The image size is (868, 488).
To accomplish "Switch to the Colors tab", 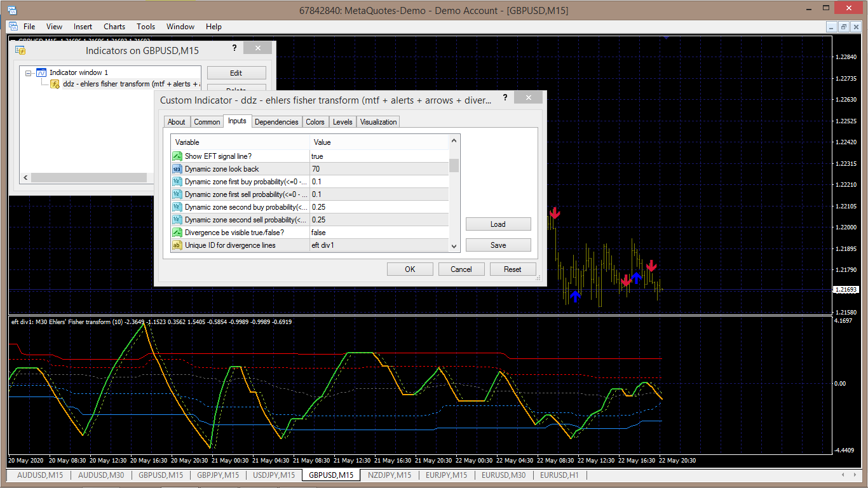I will (315, 122).
